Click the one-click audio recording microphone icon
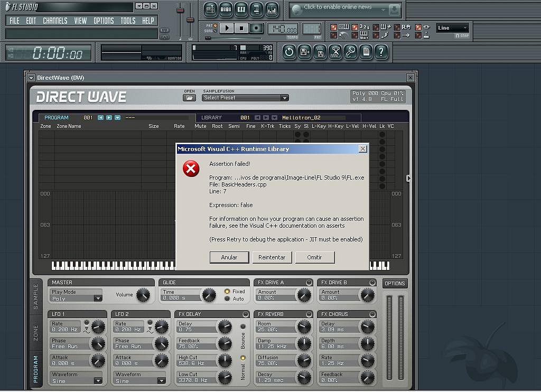 (350, 52)
